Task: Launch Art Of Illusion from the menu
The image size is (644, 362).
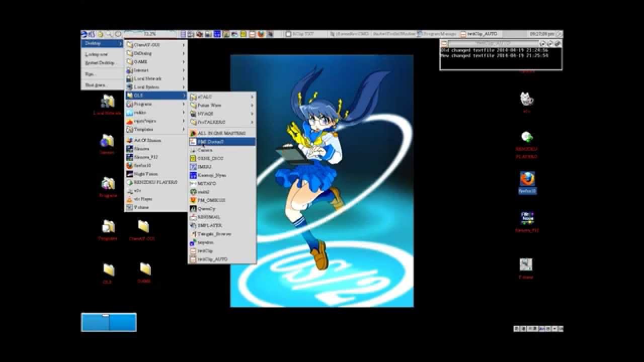Action: click(x=156, y=140)
